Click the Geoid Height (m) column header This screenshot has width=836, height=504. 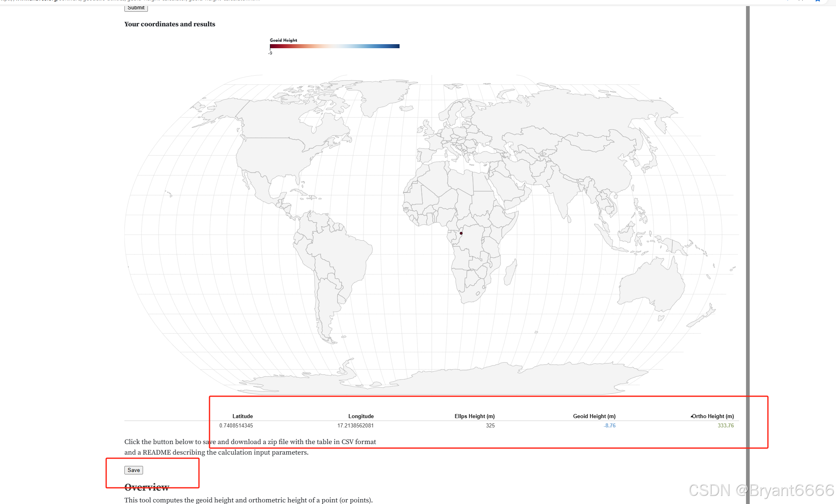coord(594,416)
